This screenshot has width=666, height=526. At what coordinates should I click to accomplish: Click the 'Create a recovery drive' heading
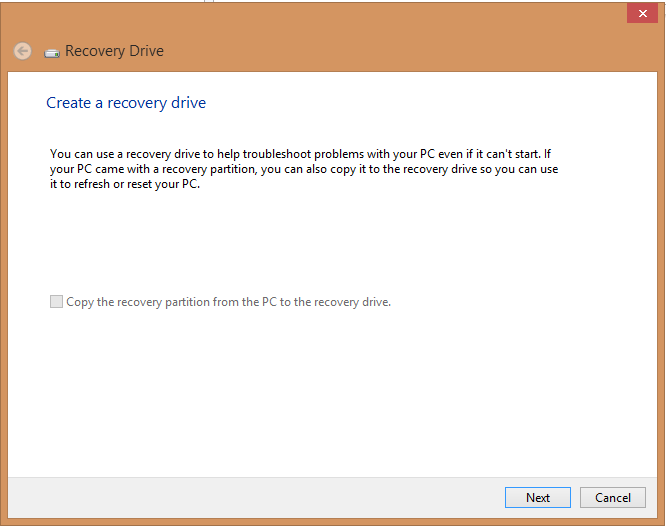pos(126,103)
